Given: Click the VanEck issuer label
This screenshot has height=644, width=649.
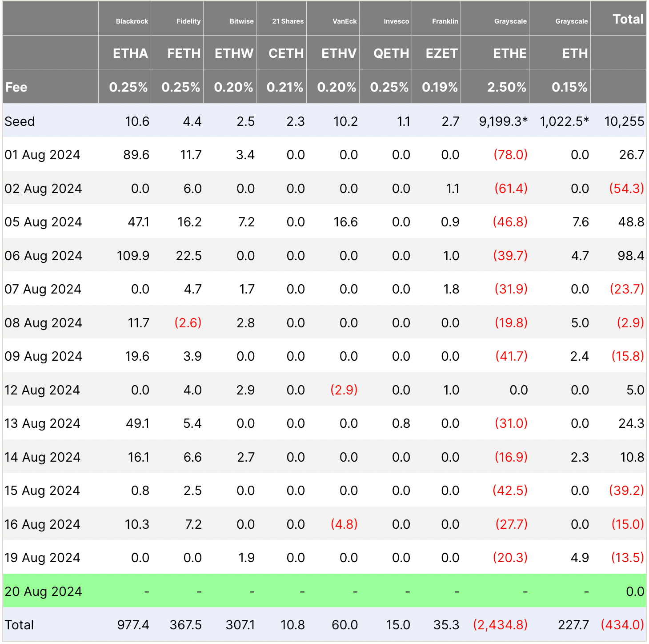Looking at the screenshot, I should (345, 21).
